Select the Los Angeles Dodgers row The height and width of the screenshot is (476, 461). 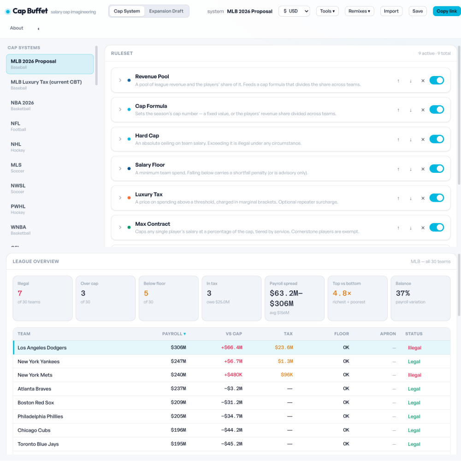(x=232, y=347)
